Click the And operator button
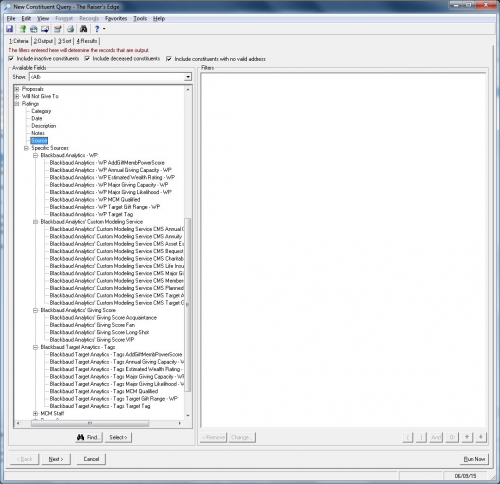Screen dimensions: 500x484 [x=436, y=437]
